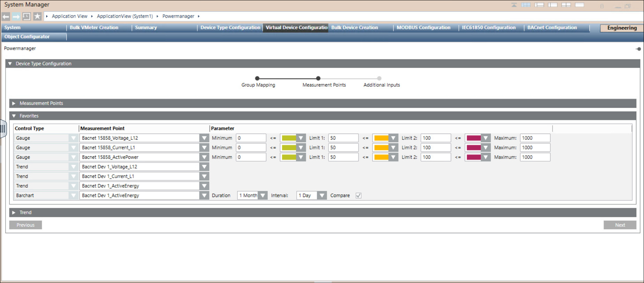Image resolution: width=644 pixels, height=283 pixels.
Task: Click the Previous button
Action: tap(25, 225)
